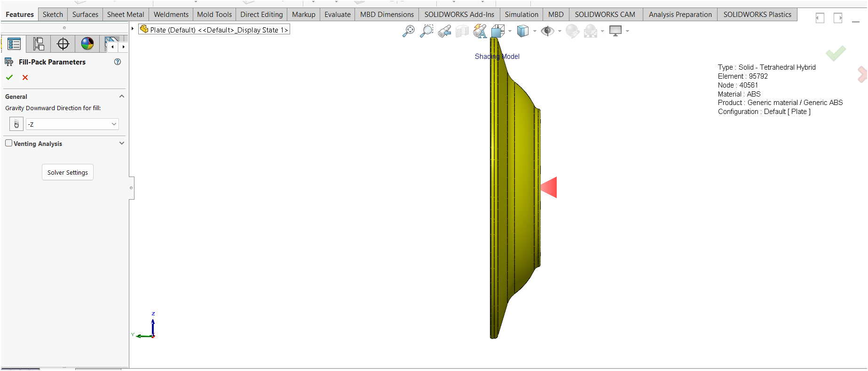Open the Markup tab
Viewport: 868px width, 371px height.
pyautogui.click(x=304, y=15)
